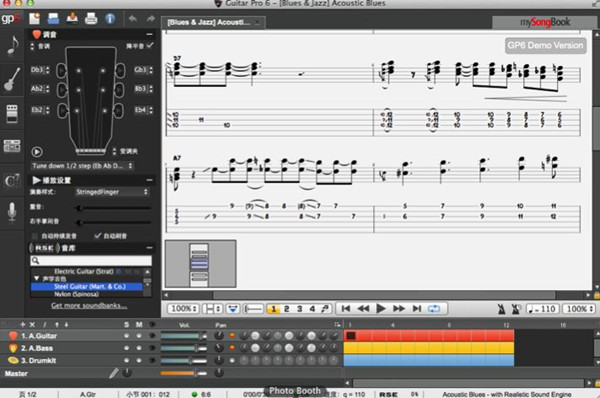The width and height of the screenshot is (600, 398).
Task: Open the Tune down 1/2 step dropdown
Action: pyautogui.click(x=82, y=166)
